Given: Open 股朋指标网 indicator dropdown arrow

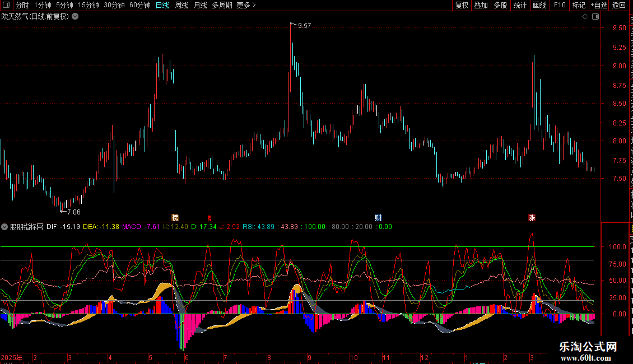Looking at the screenshot, I should click(x=4, y=227).
